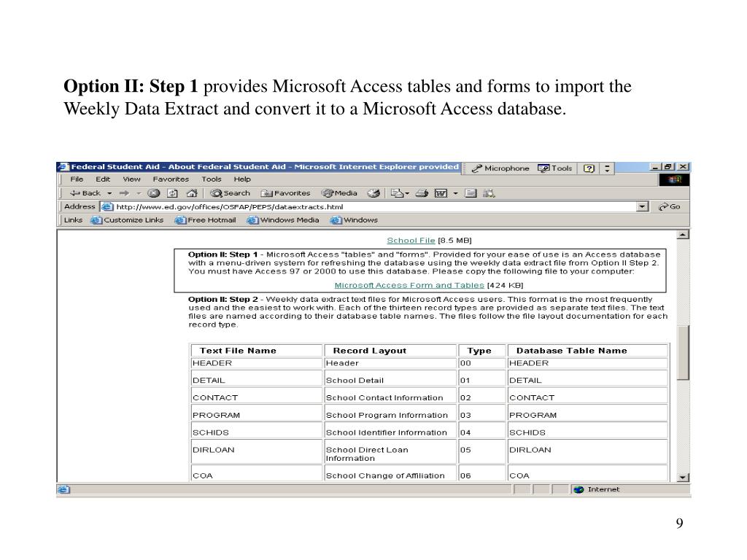Download the School File link

point(411,241)
